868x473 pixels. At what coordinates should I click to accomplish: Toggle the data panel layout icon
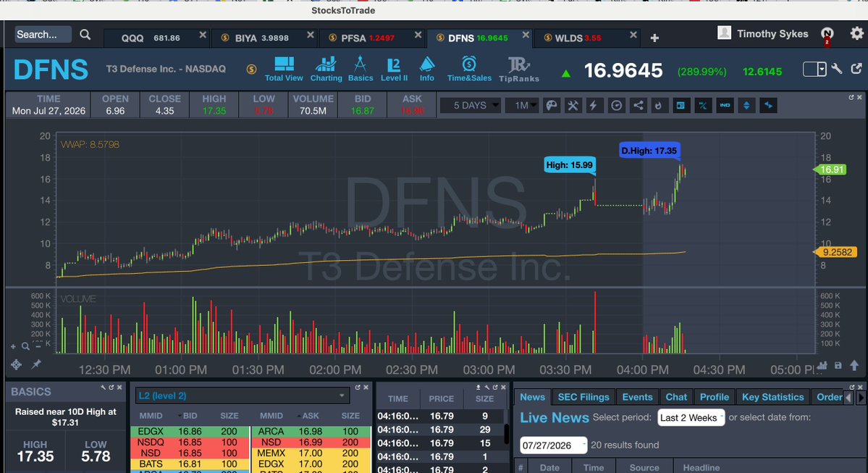tap(681, 105)
